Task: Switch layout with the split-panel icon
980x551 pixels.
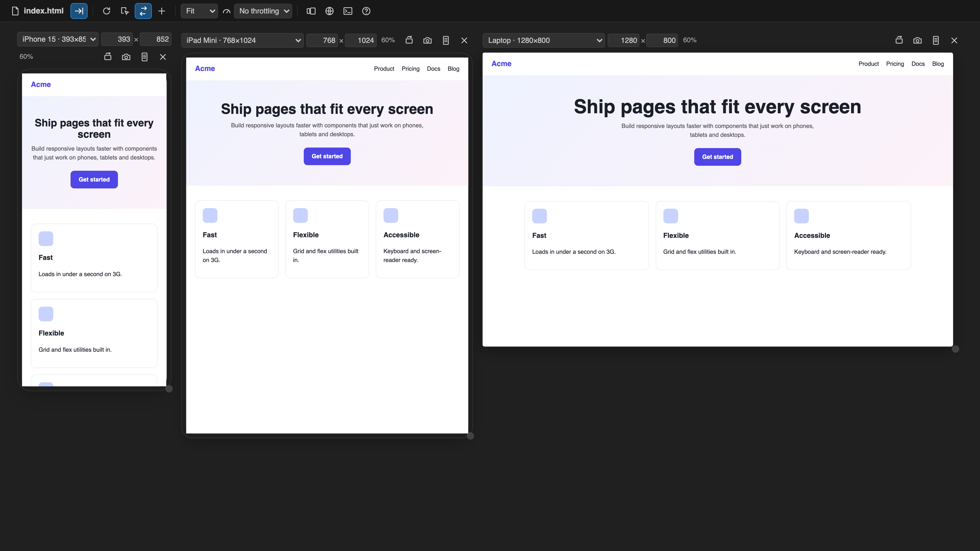Action: coord(311,11)
